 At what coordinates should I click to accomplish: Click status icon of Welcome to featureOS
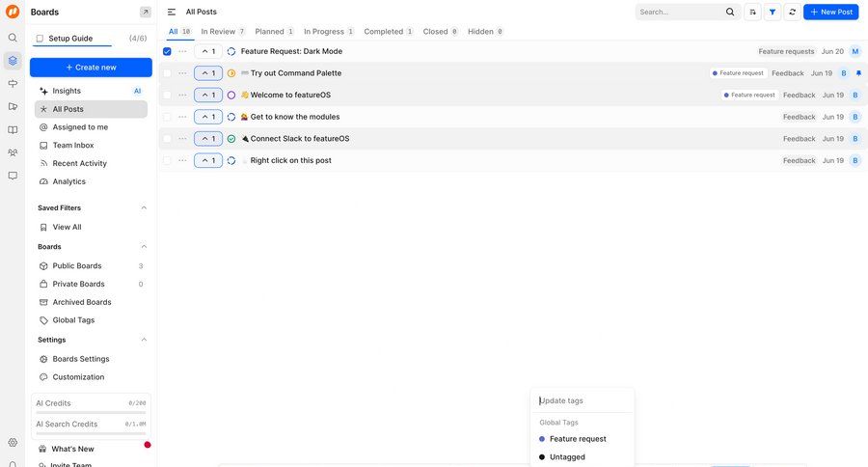231,96
